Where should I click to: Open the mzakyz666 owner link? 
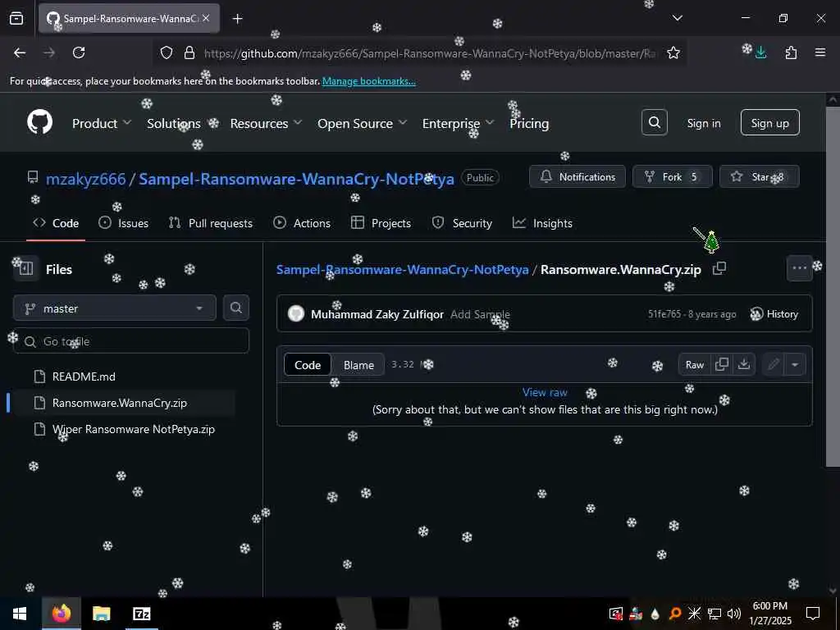[x=85, y=178]
